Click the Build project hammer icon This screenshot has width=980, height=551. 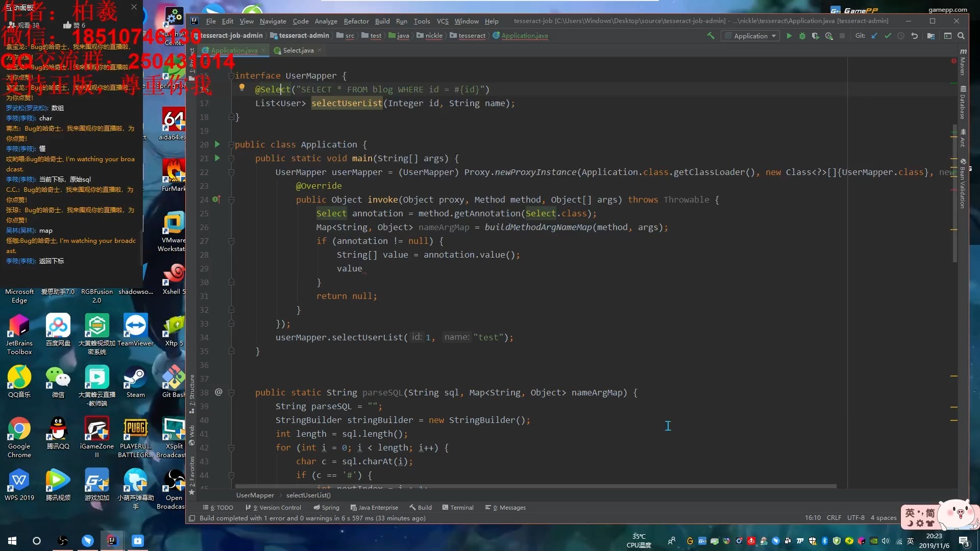[x=710, y=36]
